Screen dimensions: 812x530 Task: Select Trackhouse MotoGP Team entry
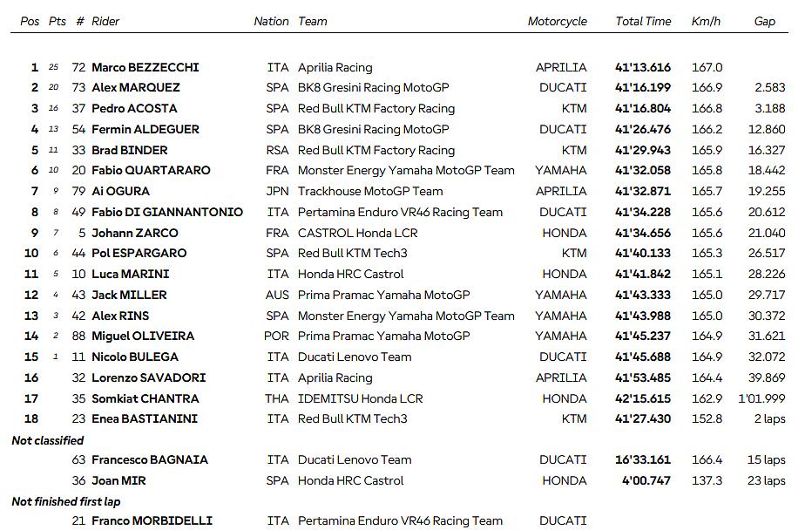[x=370, y=192]
